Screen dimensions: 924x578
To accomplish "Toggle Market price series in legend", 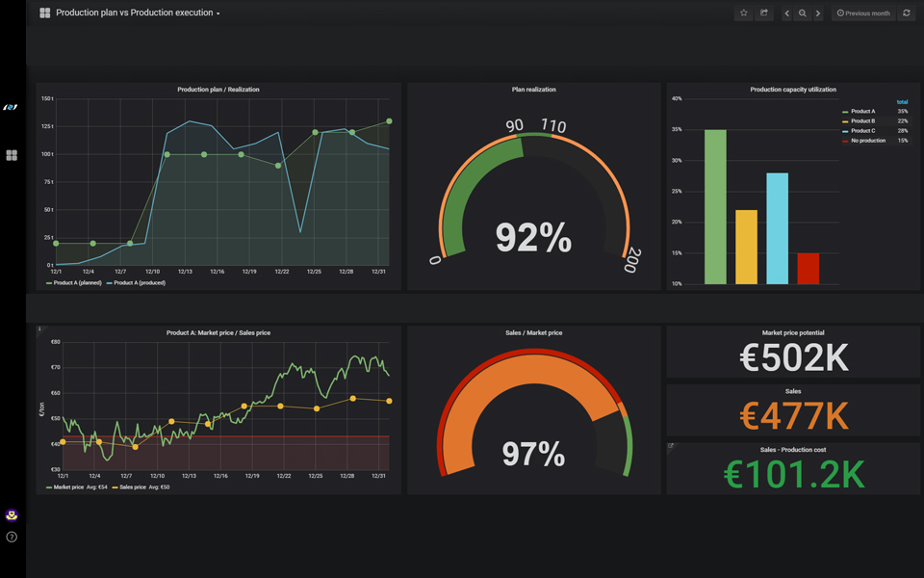I will pyautogui.click(x=68, y=487).
